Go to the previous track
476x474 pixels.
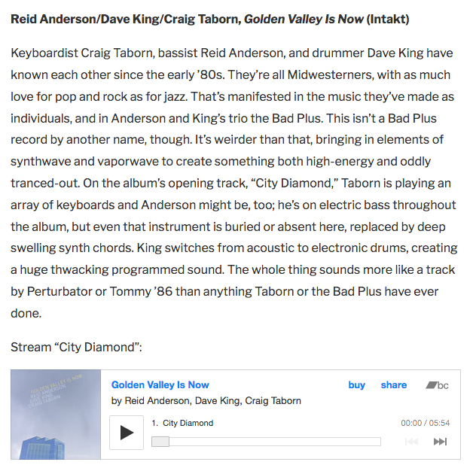412,442
